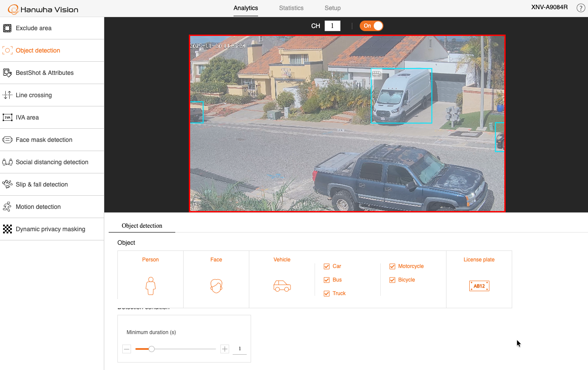Viewport: 588px width, 370px height.
Task: Click the Minimum duration slider handle
Action: point(152,349)
